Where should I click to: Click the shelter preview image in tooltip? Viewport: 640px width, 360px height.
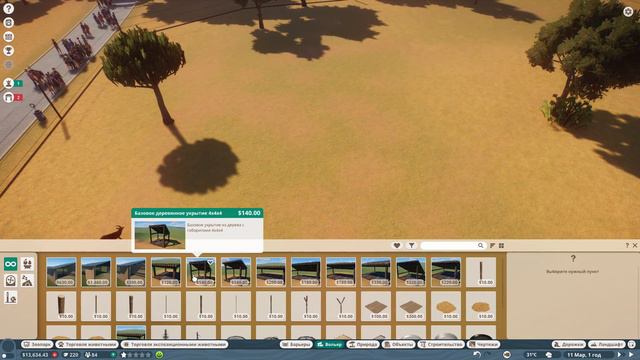point(160,235)
